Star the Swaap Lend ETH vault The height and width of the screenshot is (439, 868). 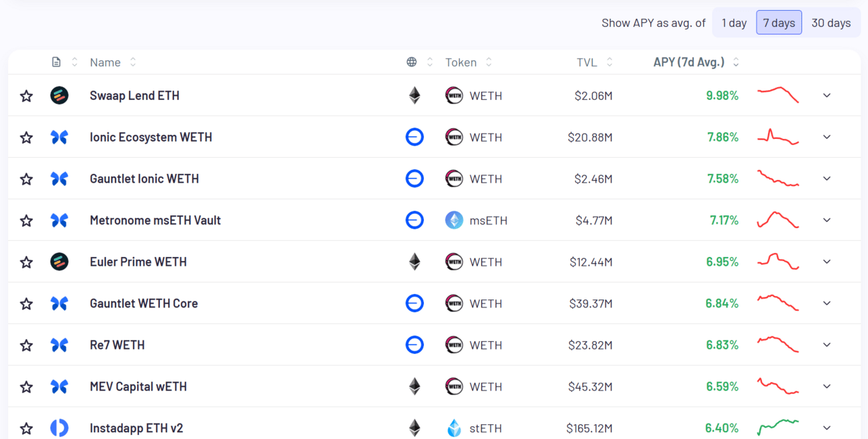26,96
